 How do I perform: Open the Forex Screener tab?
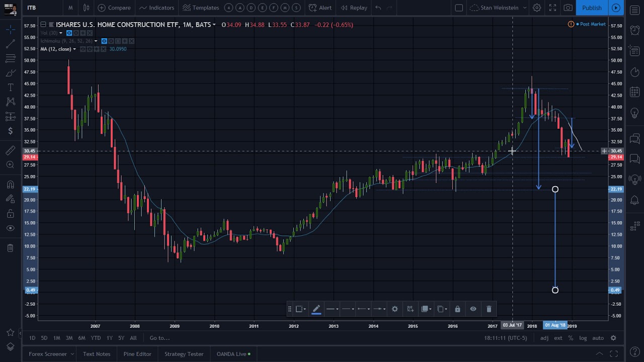(48, 354)
